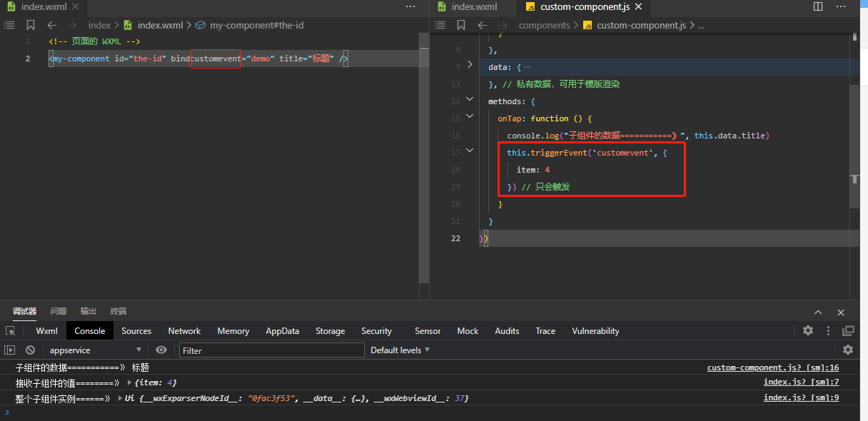Open the Security panel tab

(377, 331)
